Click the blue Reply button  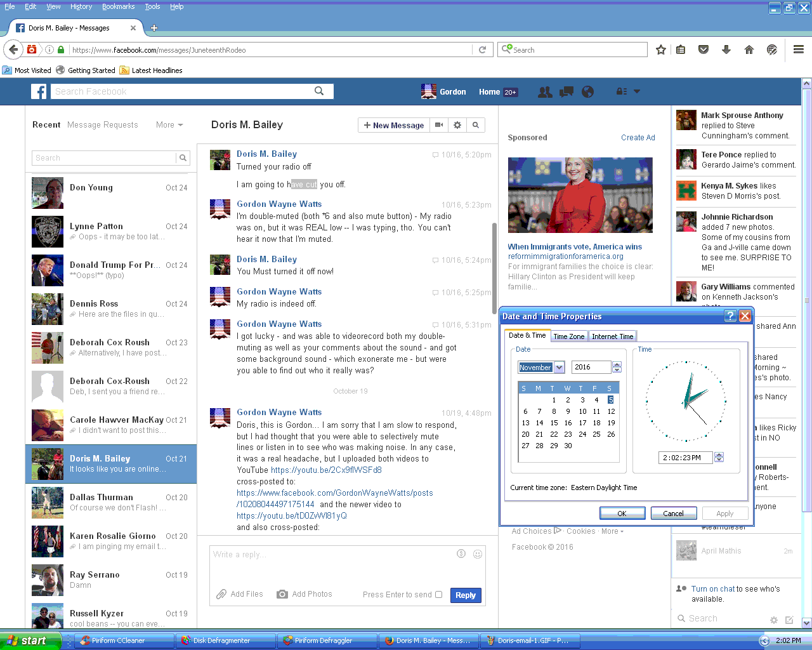465,595
